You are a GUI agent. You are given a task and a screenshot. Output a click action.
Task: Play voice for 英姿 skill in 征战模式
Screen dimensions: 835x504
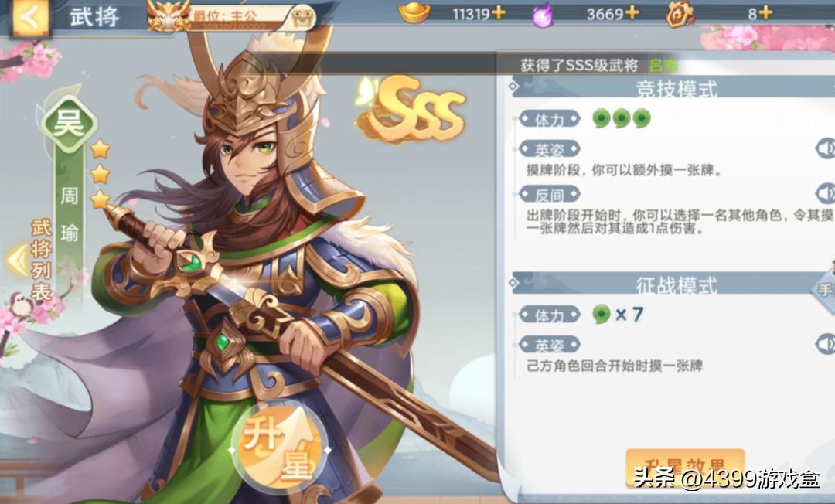click(826, 344)
